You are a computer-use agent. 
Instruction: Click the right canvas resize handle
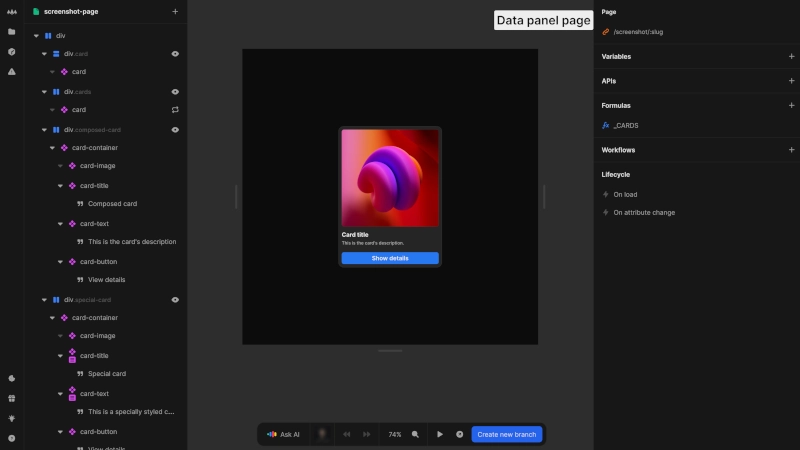click(x=544, y=196)
